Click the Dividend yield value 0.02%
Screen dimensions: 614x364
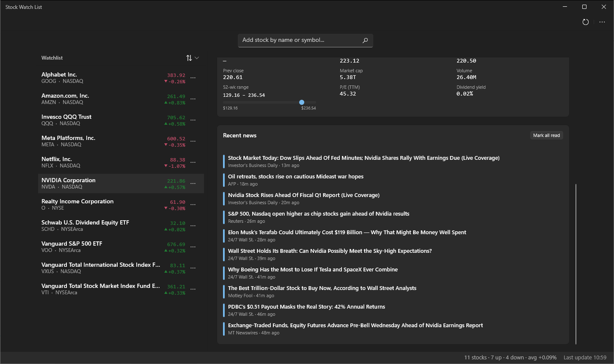(465, 94)
